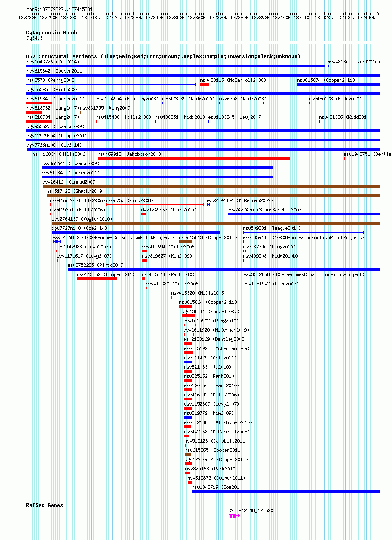The width and height of the screenshot is (392, 540).
Task: Click nsv473989 (Kidd2010) label
Action: 188,99
